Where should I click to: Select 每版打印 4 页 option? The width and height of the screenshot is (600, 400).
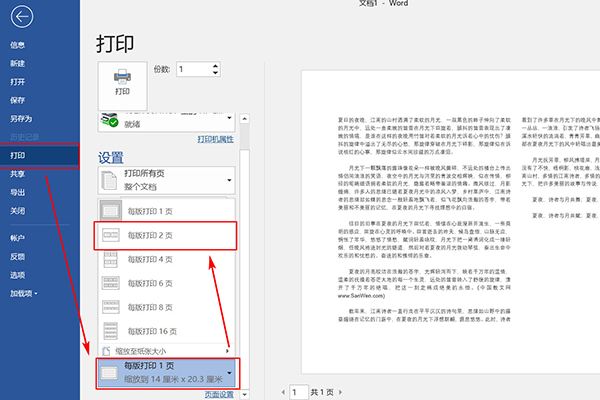(x=166, y=260)
